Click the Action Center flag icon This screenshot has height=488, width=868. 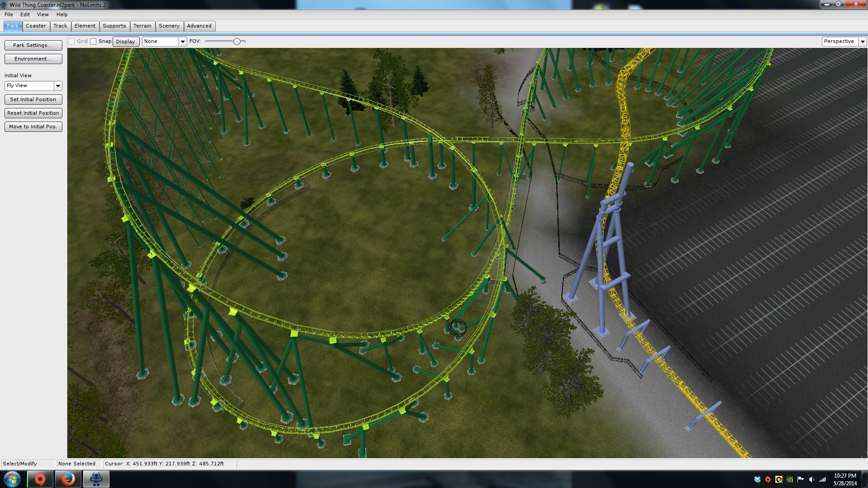801,479
